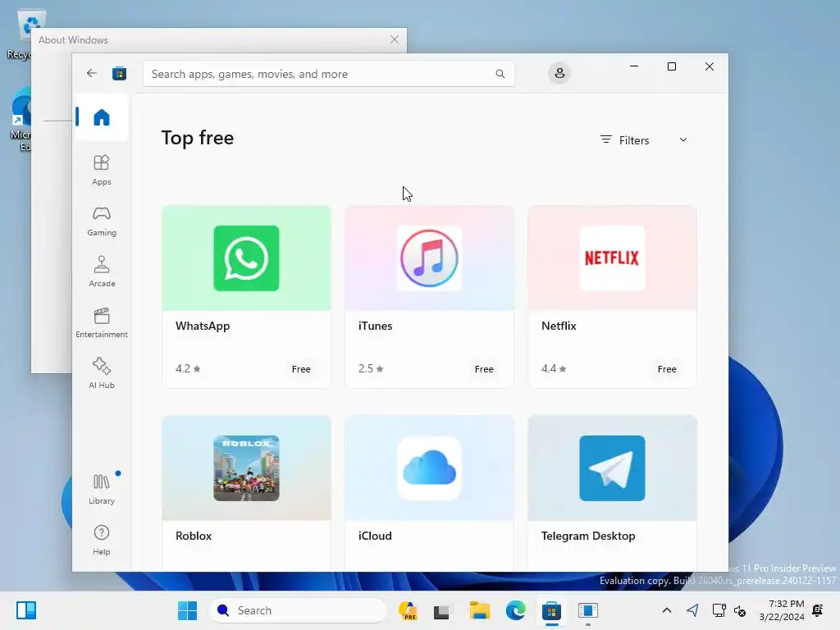Open the iCloud app icon
The width and height of the screenshot is (840, 630).
click(429, 468)
